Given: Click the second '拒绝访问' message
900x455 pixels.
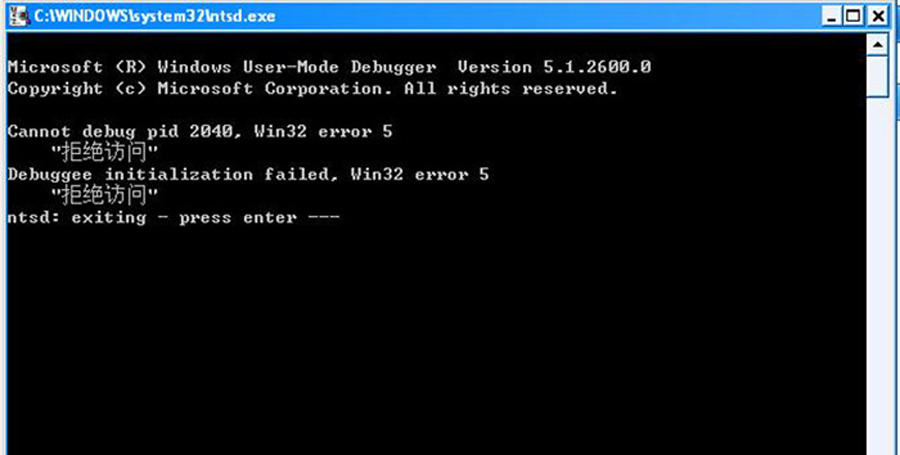Looking at the screenshot, I should (x=104, y=196).
